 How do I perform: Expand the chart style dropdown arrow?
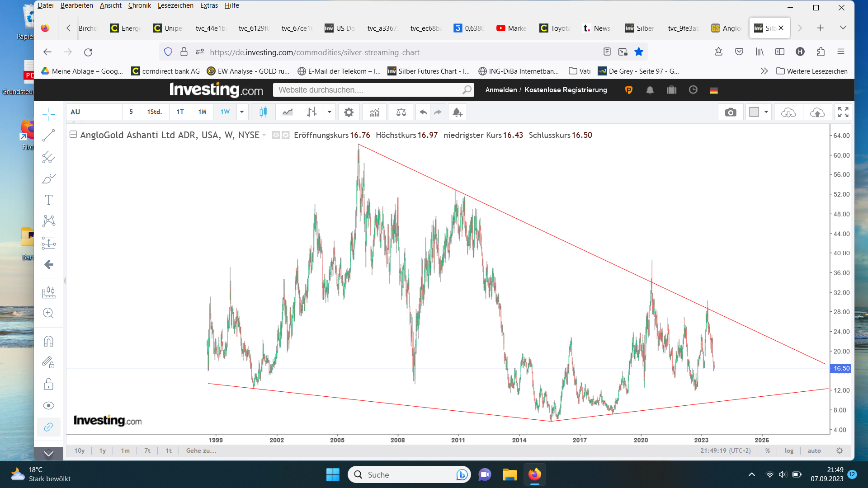(330, 112)
